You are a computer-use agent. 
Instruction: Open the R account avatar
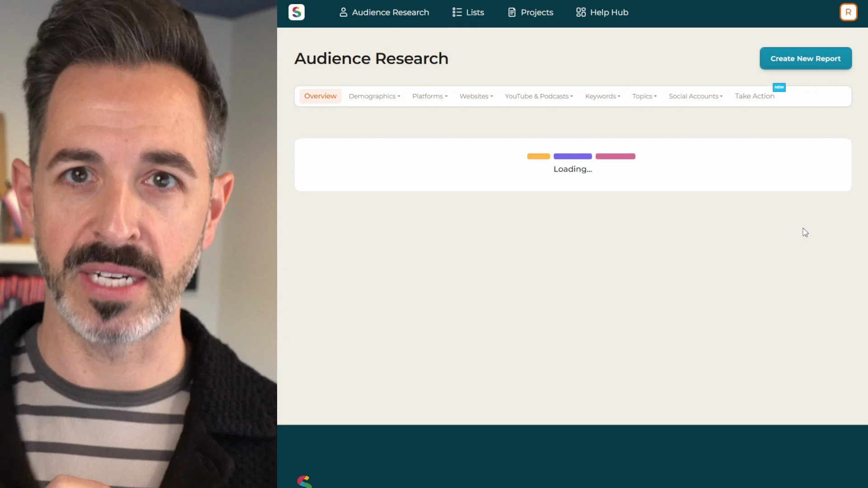pos(849,12)
